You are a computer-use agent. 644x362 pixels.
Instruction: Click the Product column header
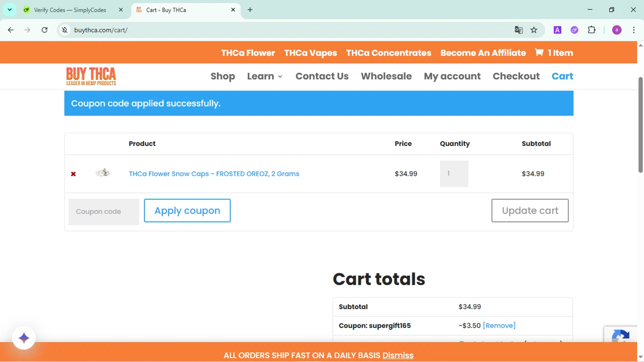(142, 144)
